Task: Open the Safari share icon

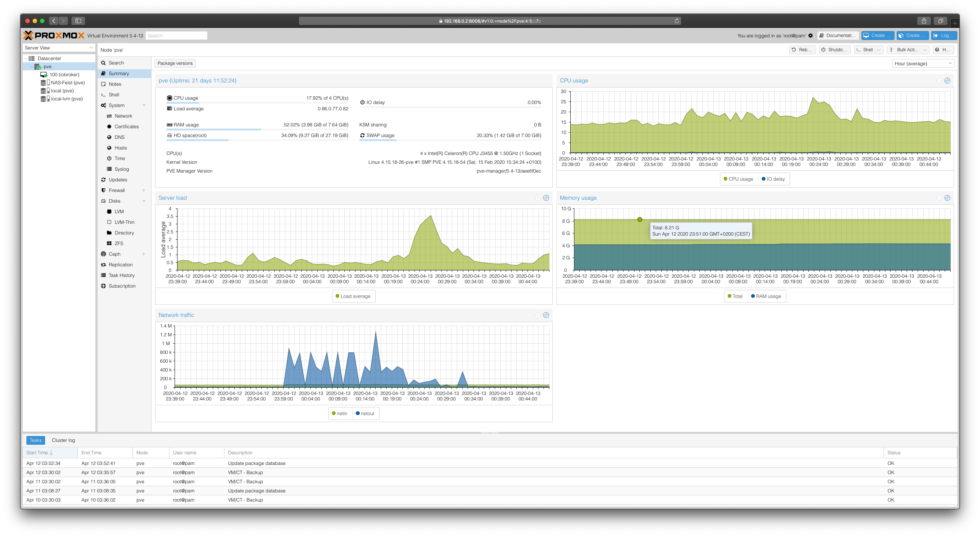Action: [924, 21]
